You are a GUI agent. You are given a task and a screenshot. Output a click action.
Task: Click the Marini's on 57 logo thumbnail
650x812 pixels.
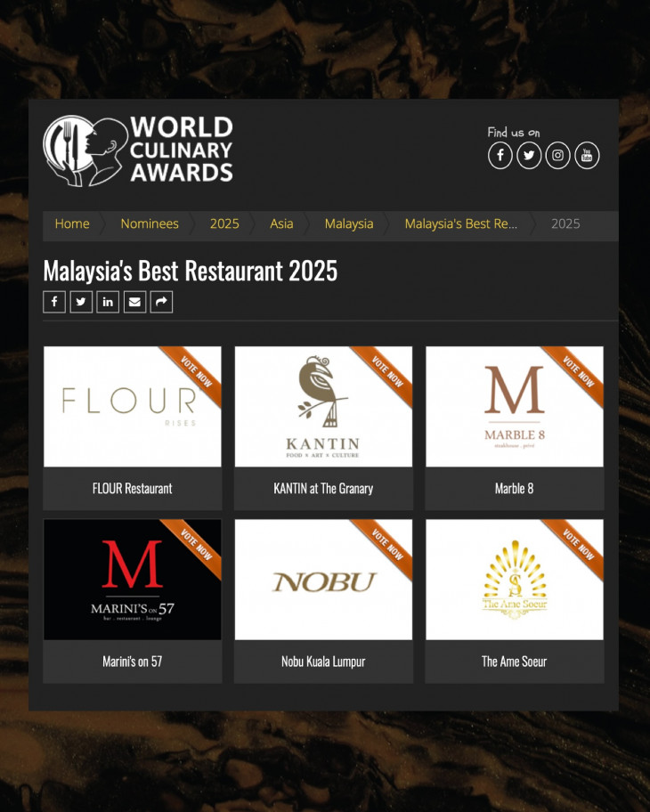(x=133, y=580)
